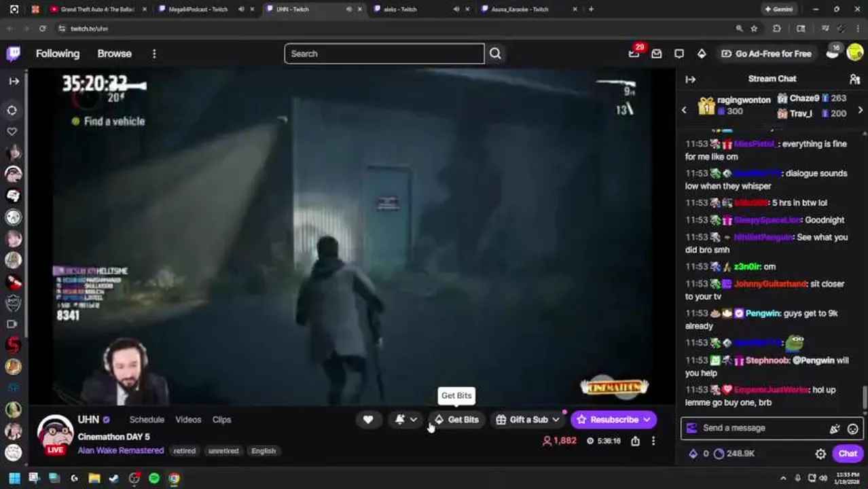Open the Clips tab of UHN
The width and height of the screenshot is (868, 489).
pyautogui.click(x=222, y=420)
